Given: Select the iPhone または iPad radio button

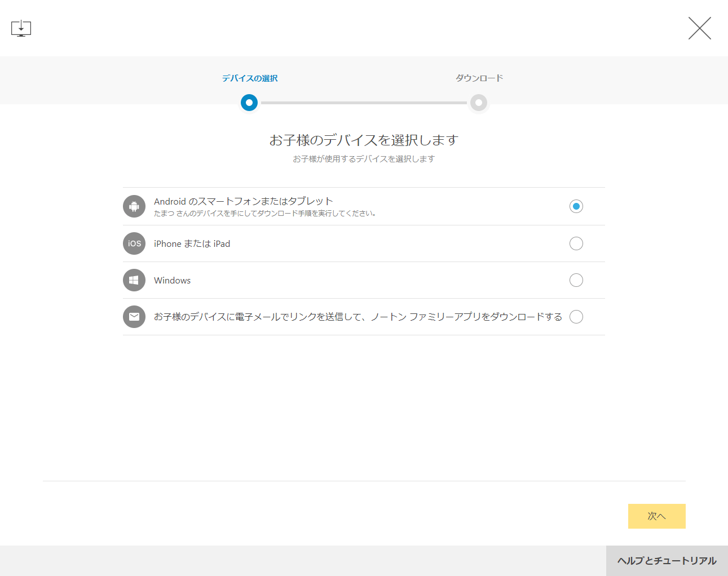Looking at the screenshot, I should click(576, 243).
